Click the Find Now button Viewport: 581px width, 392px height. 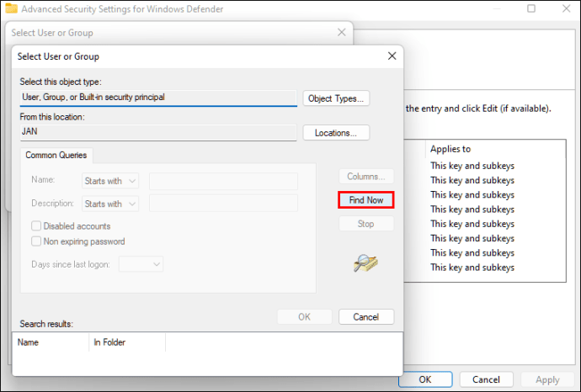pyautogui.click(x=366, y=200)
